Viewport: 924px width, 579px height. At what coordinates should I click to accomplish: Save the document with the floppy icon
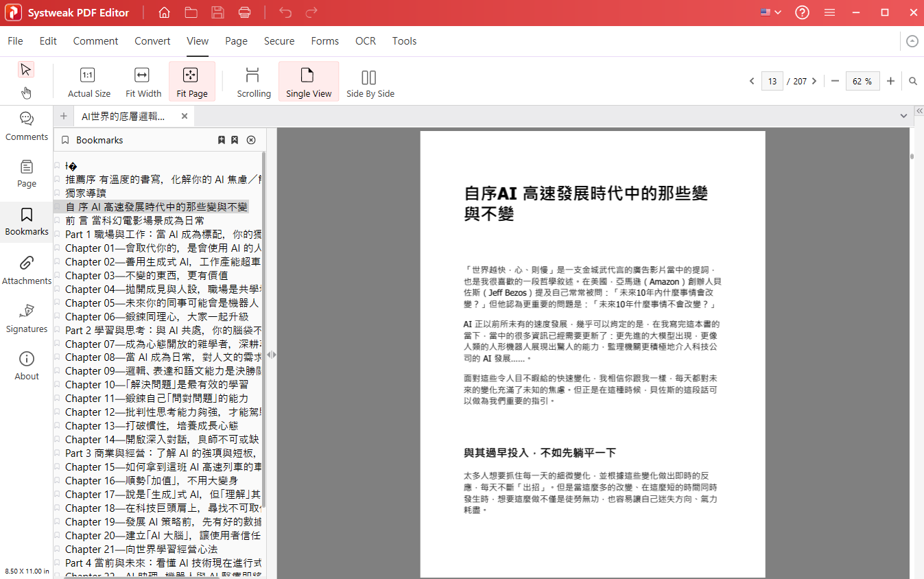217,13
